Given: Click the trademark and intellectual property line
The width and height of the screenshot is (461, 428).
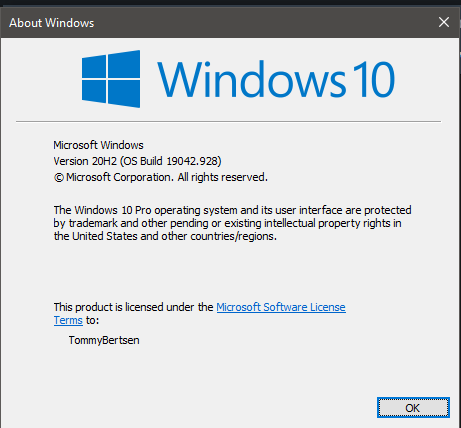Looking at the screenshot, I should 227,223.
